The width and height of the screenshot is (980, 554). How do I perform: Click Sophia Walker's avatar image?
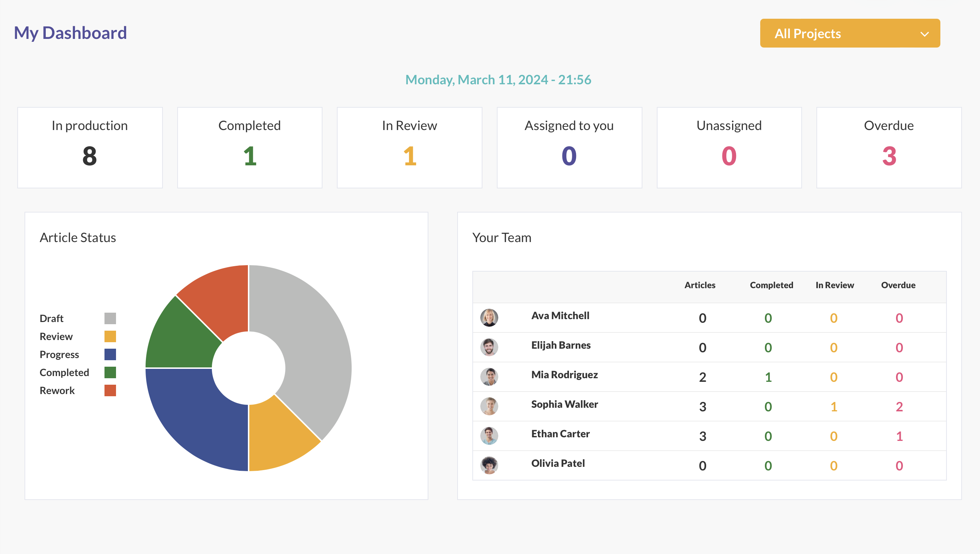pyautogui.click(x=489, y=406)
